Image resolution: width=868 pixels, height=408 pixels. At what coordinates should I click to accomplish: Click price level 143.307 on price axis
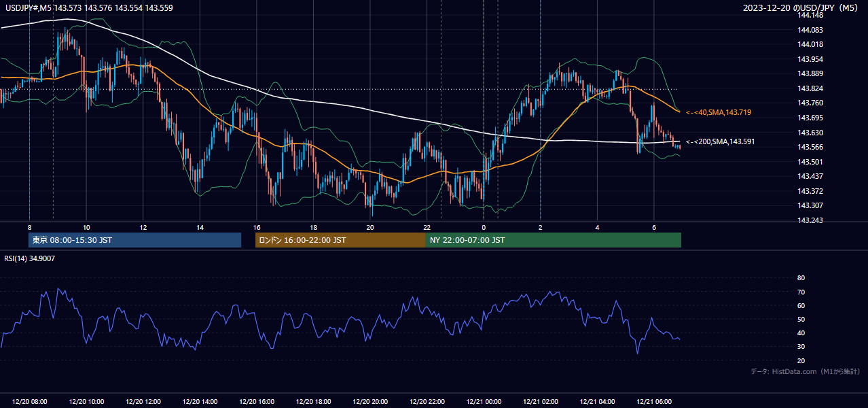coord(811,205)
